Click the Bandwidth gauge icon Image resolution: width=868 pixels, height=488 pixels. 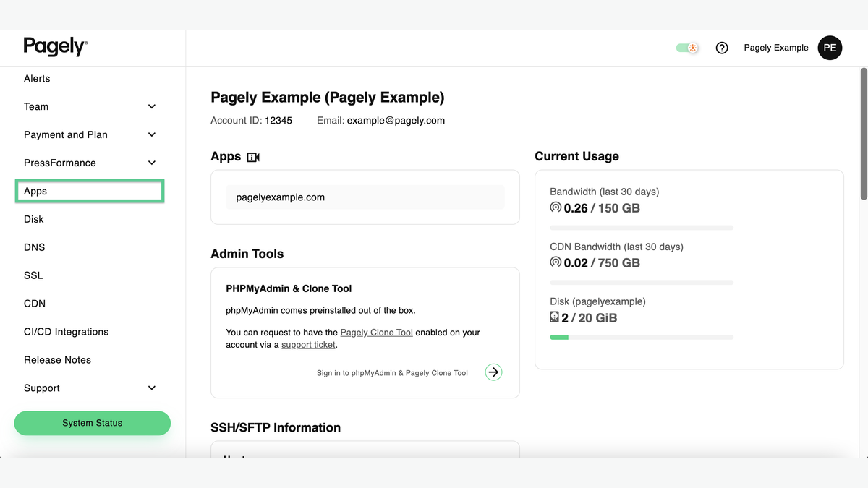coord(556,207)
